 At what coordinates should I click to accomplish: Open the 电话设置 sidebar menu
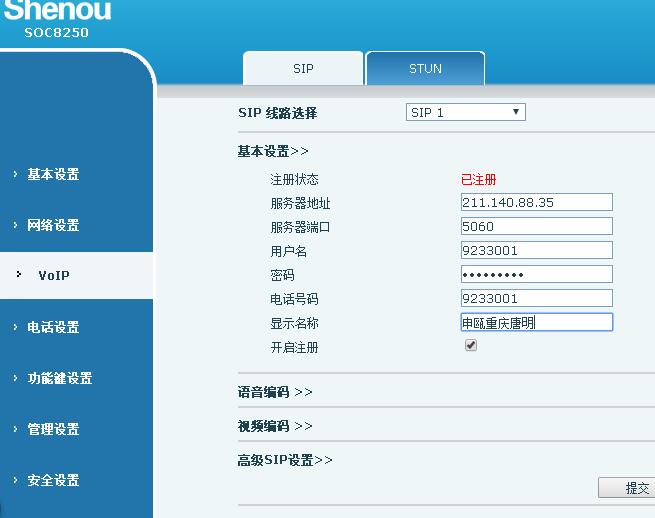(53, 327)
